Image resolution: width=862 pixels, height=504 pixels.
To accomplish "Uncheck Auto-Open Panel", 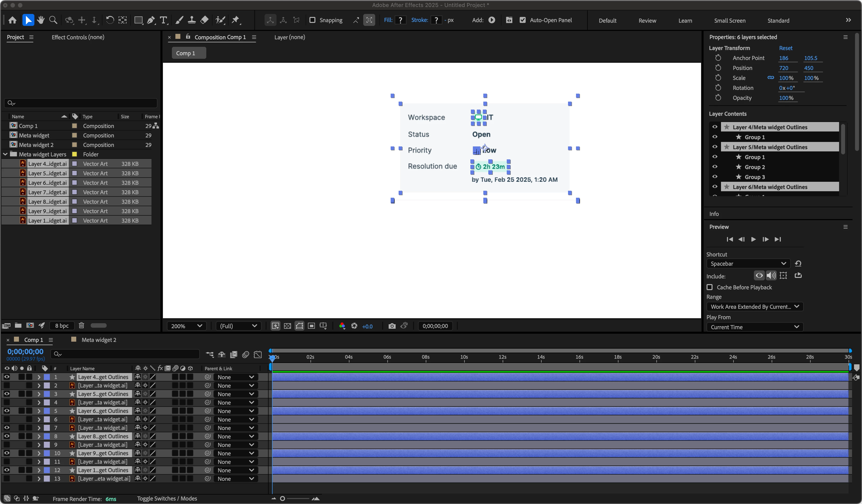I will point(523,20).
